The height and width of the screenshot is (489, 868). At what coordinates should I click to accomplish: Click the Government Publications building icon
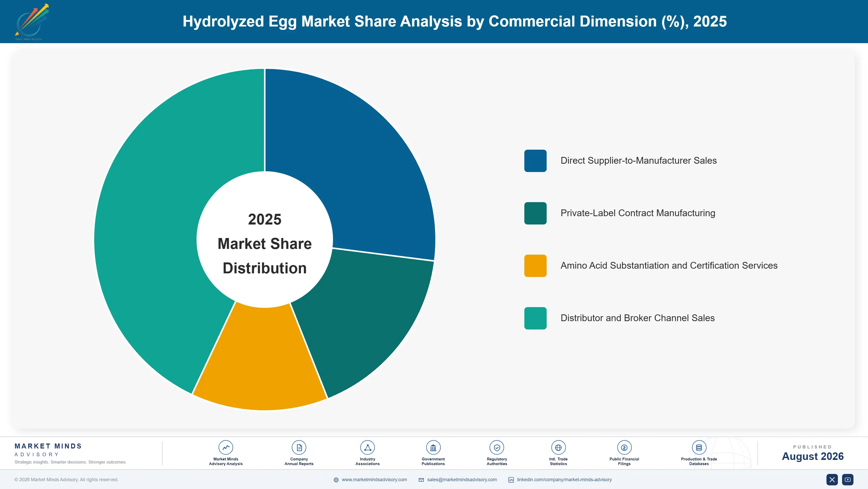433,447
